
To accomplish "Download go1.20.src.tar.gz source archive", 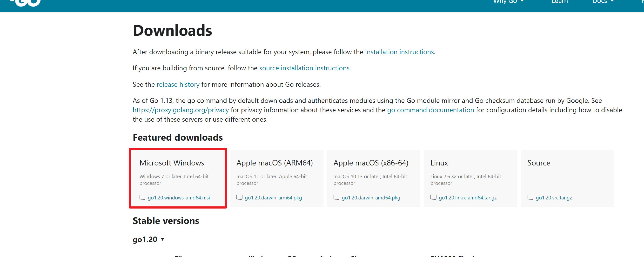I will click(554, 198).
